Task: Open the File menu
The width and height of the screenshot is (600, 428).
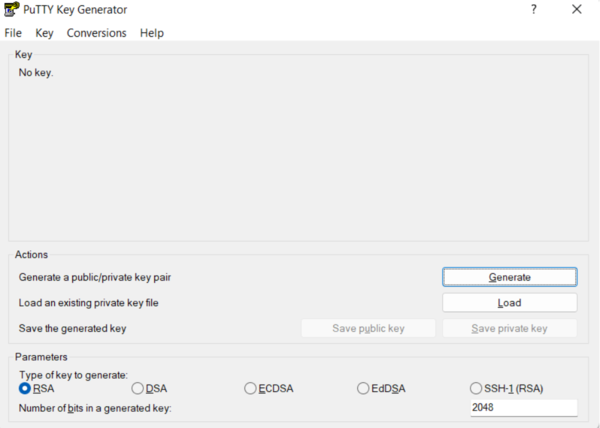Action: [x=13, y=33]
